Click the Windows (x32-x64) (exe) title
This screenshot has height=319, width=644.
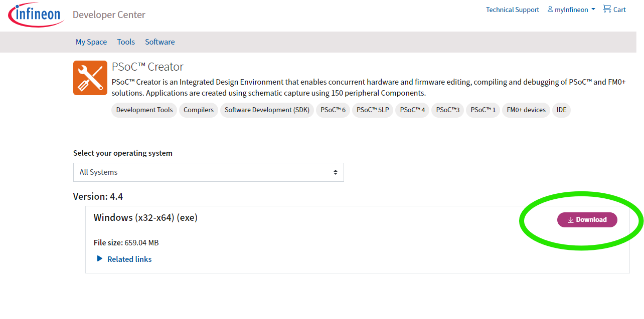point(145,218)
